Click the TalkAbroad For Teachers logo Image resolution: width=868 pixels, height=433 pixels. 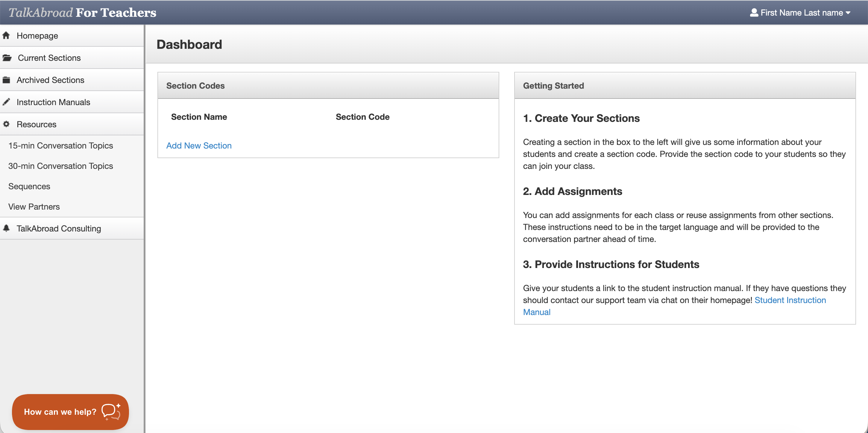coord(82,13)
